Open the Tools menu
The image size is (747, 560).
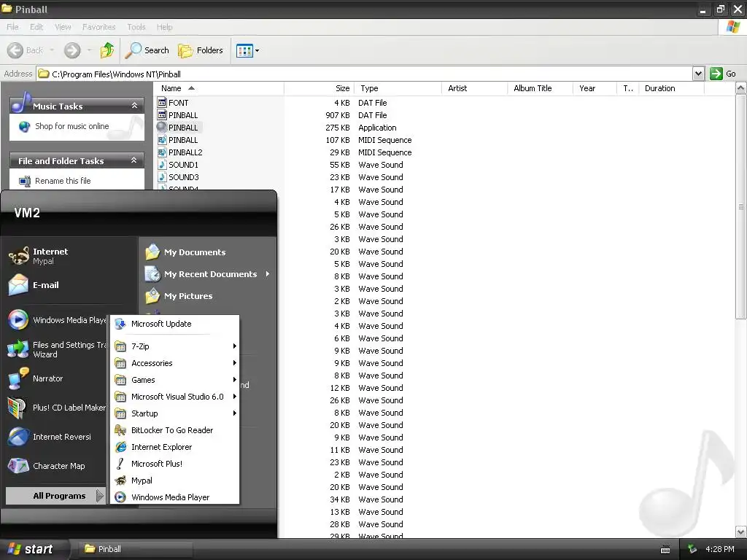[x=136, y=27]
